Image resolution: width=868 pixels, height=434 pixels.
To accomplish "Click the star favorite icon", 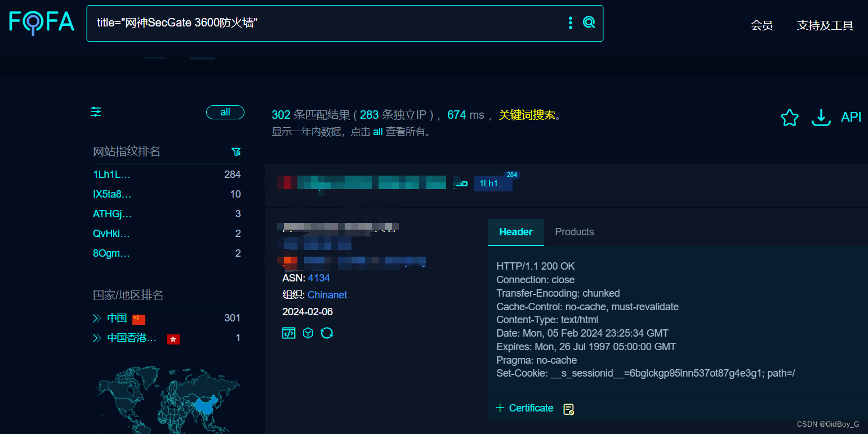I will [789, 117].
